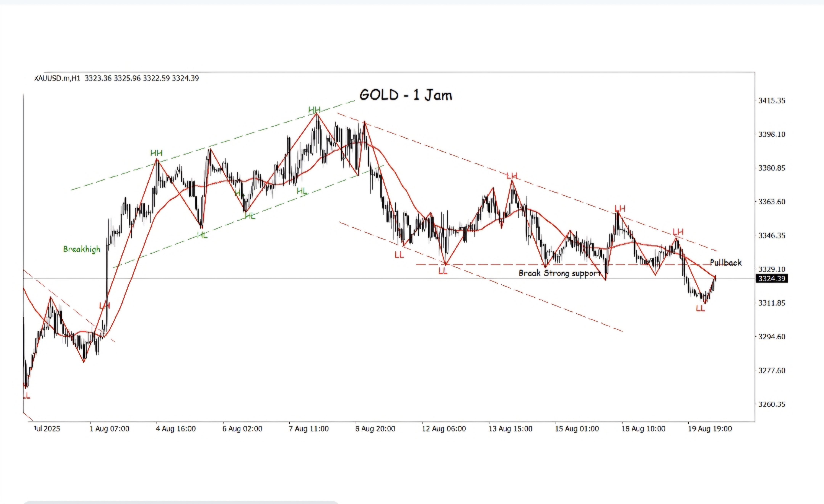Click the 8 Aug 20:00 time label
The image size is (824, 504).
375,429
